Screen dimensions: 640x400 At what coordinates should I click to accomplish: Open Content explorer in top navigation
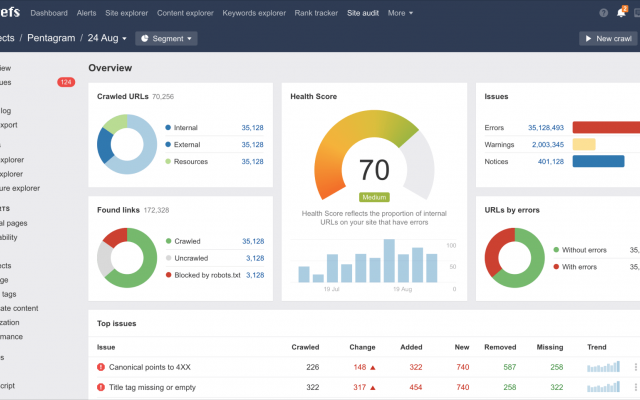click(x=185, y=13)
